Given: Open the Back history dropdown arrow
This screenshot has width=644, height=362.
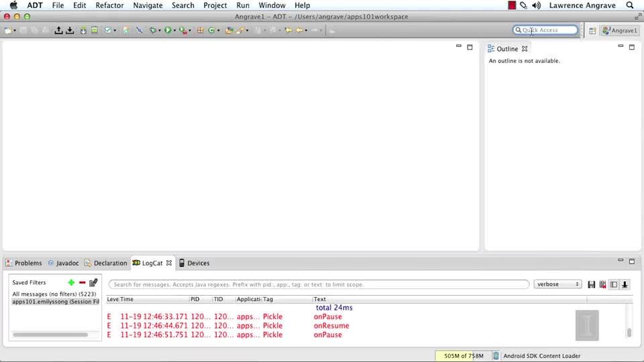Looking at the screenshot, I should coord(306,31).
